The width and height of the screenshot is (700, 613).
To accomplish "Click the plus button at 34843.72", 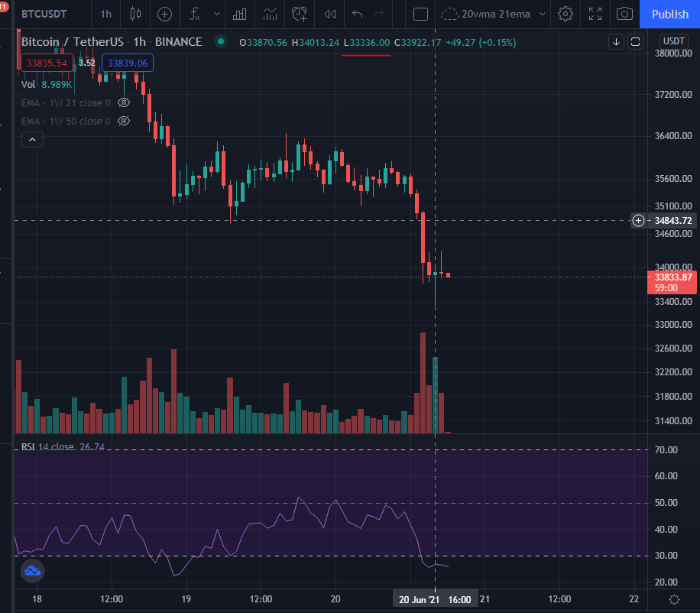I will [638, 221].
